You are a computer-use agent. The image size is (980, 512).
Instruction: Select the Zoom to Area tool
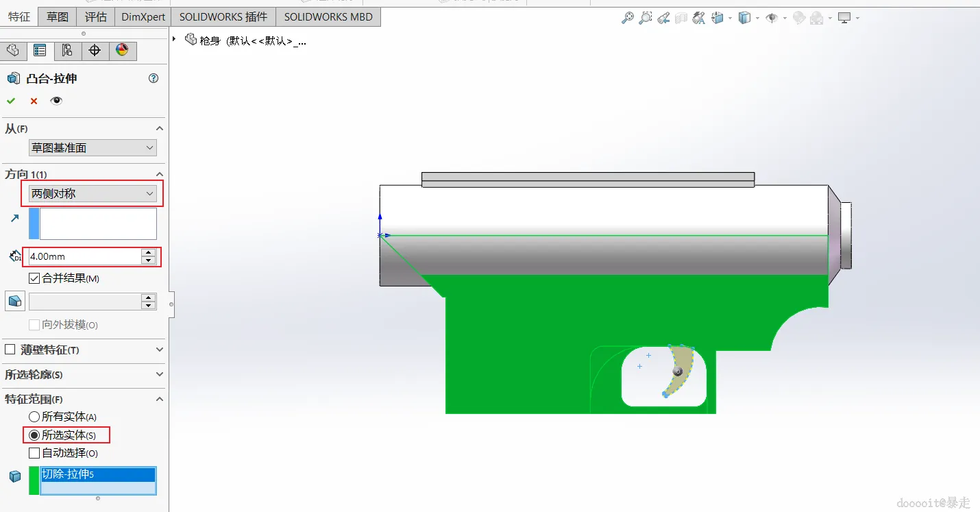pyautogui.click(x=645, y=18)
